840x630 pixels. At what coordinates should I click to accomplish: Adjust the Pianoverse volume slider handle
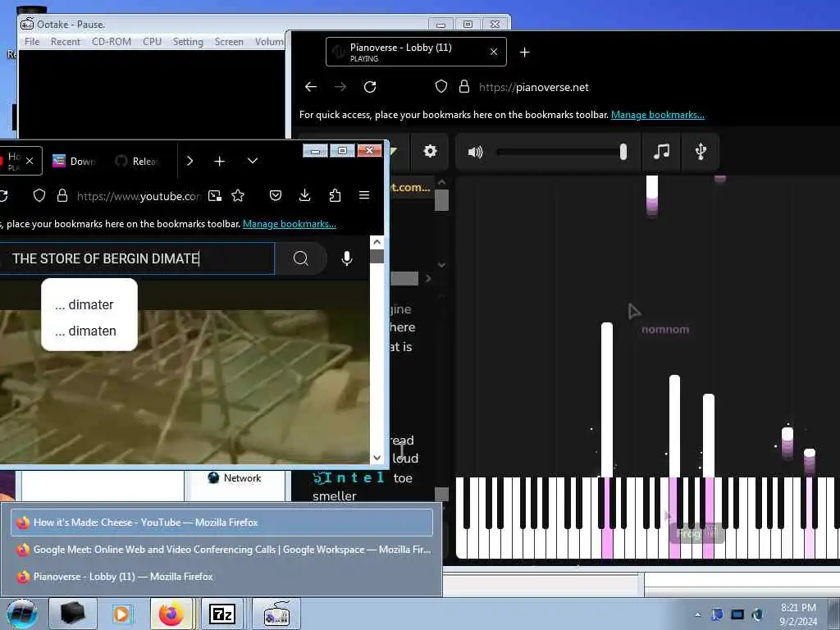pos(623,152)
